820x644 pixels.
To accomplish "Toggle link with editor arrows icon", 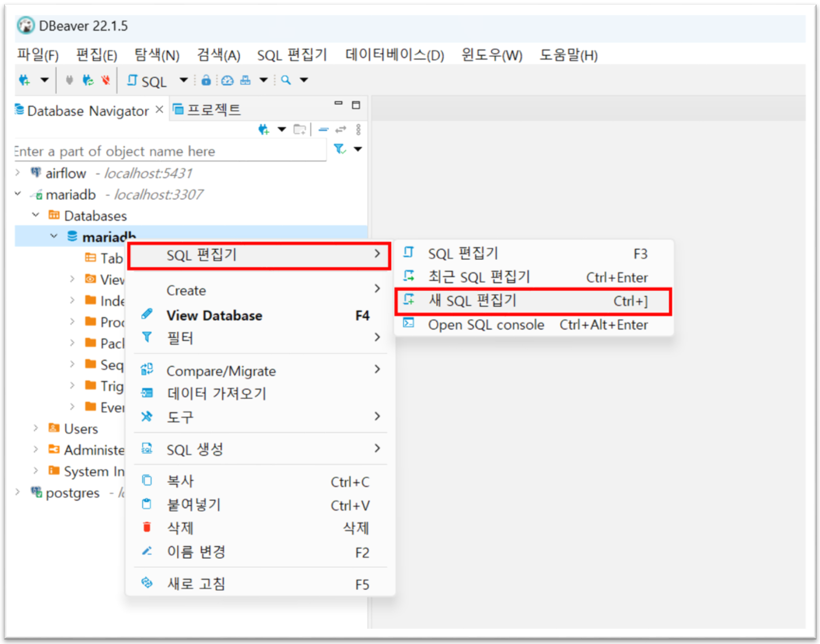I will coord(340,130).
